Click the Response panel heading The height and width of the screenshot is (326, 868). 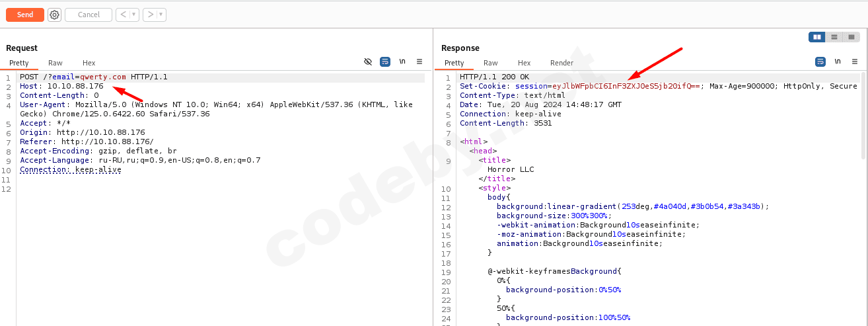coord(460,48)
